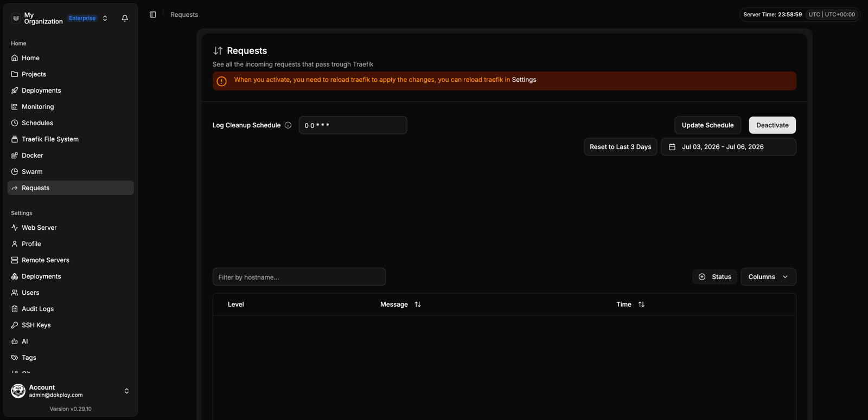Select Requests in the sidebar
Viewport: 868px width, 420px height.
[71, 188]
